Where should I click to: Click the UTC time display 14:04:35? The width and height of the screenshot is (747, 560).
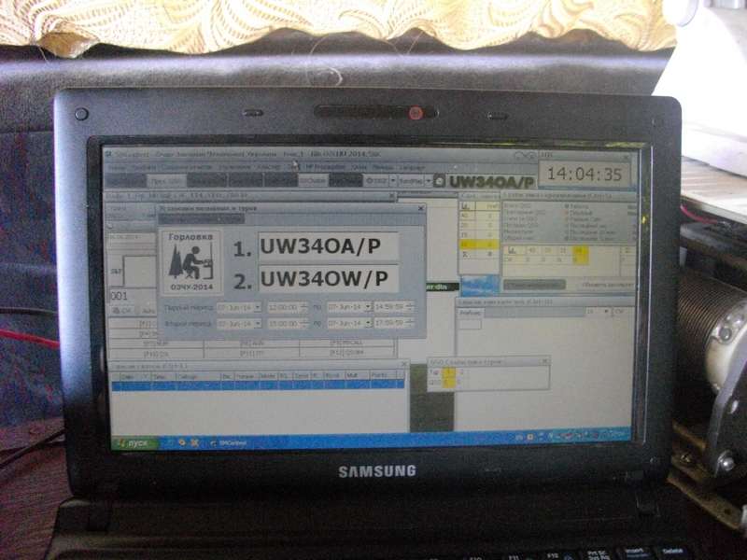coord(585,175)
